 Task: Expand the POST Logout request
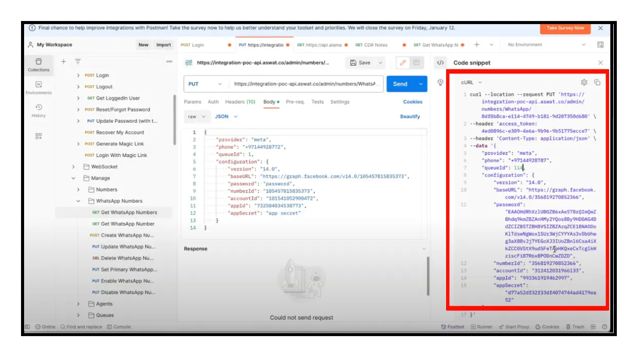click(78, 87)
